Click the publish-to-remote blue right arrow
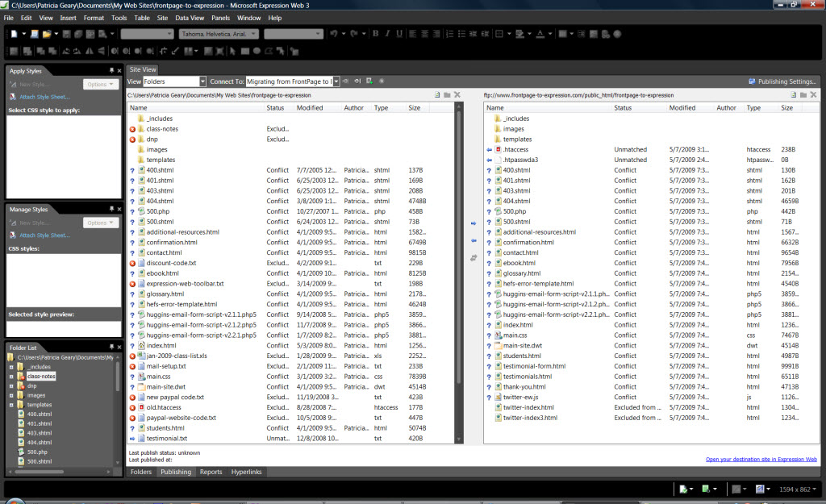826x504 pixels. pyautogui.click(x=473, y=223)
